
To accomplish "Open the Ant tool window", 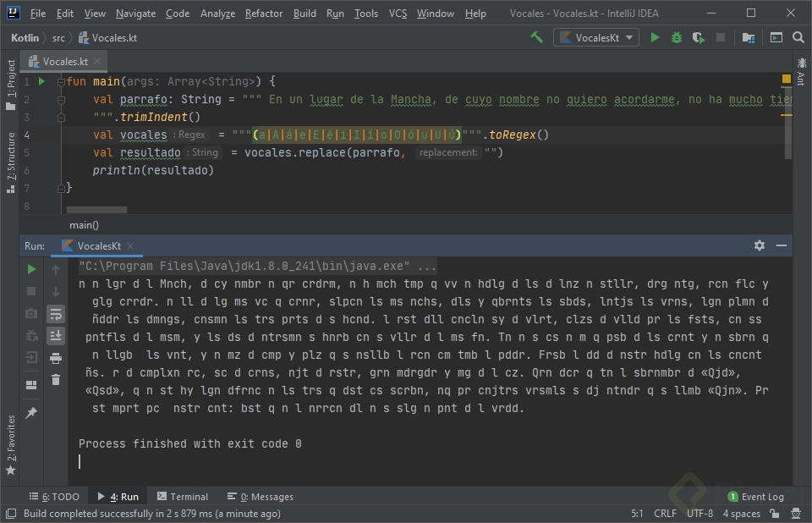I will [802, 71].
